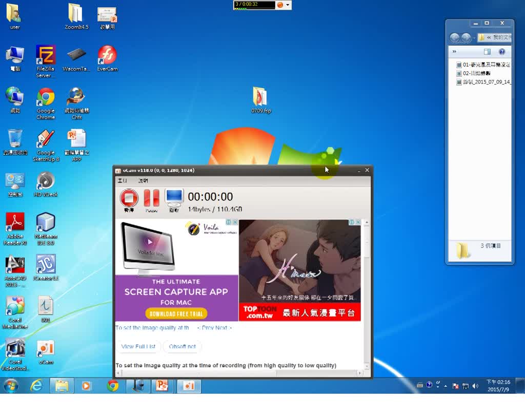The image size is (525, 420).
Task: Select the EverCam desktop shortcut
Action: [x=108, y=59]
